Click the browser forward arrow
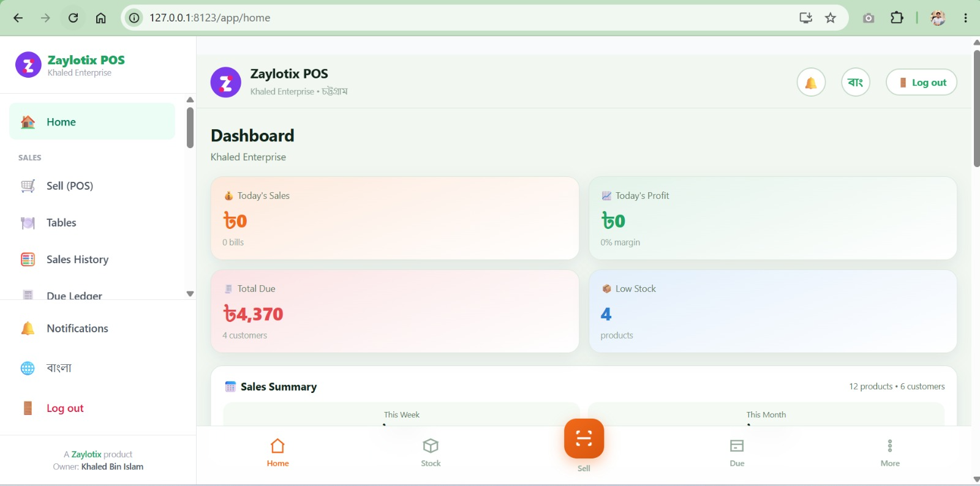This screenshot has width=980, height=486. click(45, 18)
